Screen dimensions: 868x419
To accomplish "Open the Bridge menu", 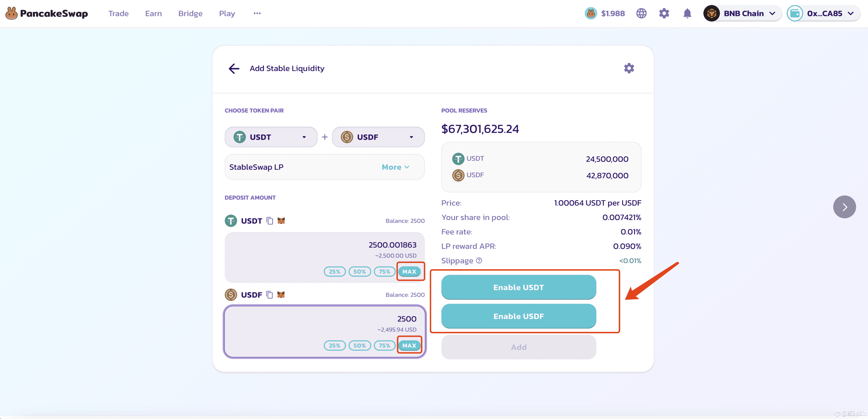I will [x=190, y=14].
